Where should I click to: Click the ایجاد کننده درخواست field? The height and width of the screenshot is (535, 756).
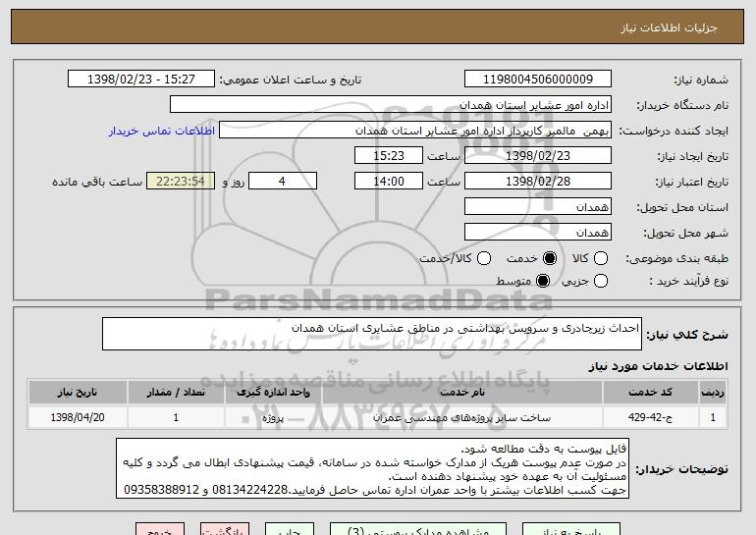(x=415, y=131)
